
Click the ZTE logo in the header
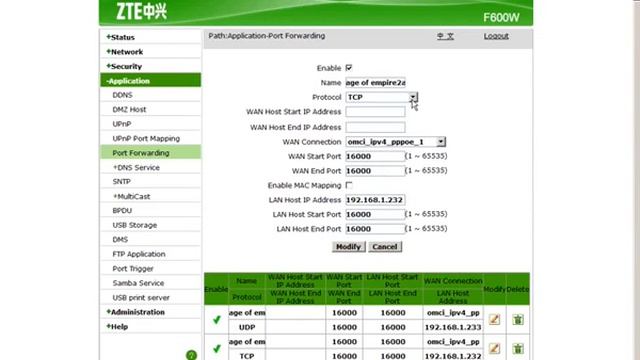(x=142, y=11)
